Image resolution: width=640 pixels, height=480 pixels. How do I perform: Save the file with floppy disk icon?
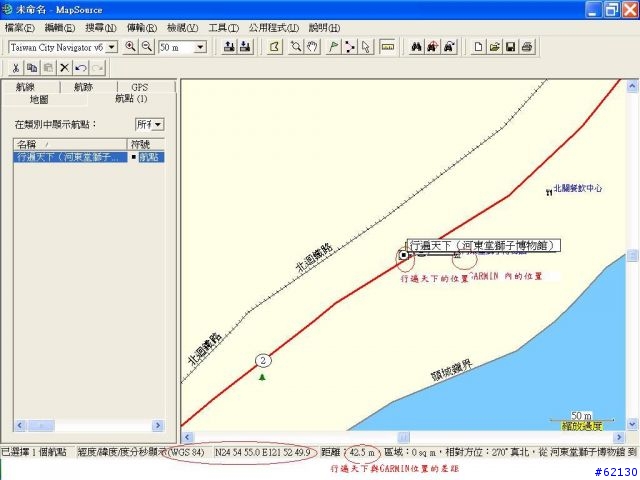click(511, 47)
